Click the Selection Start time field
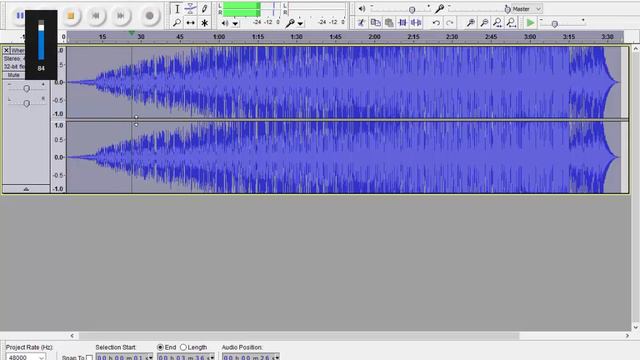 [x=124, y=357]
